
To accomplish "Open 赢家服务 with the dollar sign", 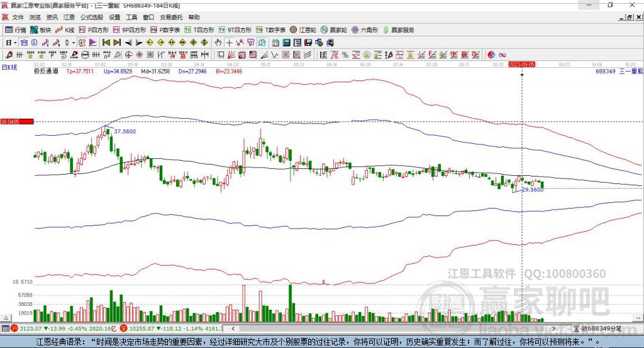I will click(x=398, y=30).
